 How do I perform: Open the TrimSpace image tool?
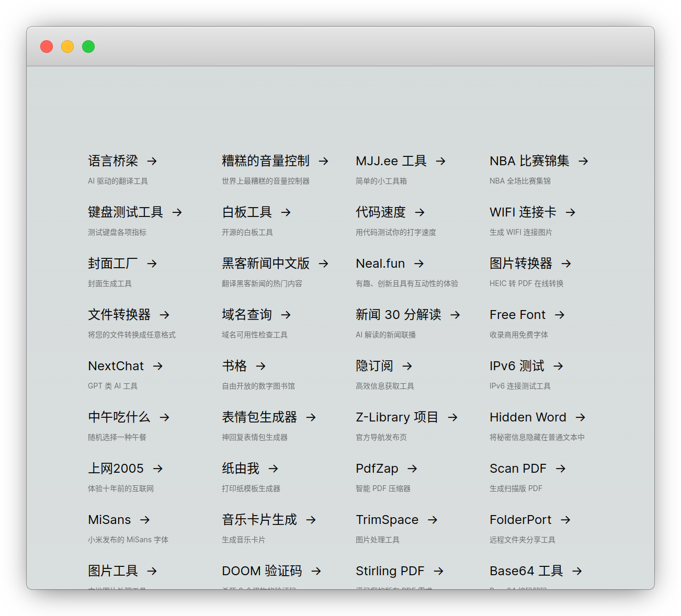387,520
